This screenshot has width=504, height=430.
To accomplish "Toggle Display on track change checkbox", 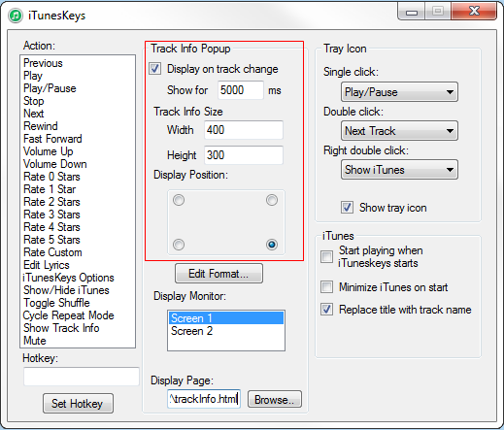I will click(x=154, y=69).
